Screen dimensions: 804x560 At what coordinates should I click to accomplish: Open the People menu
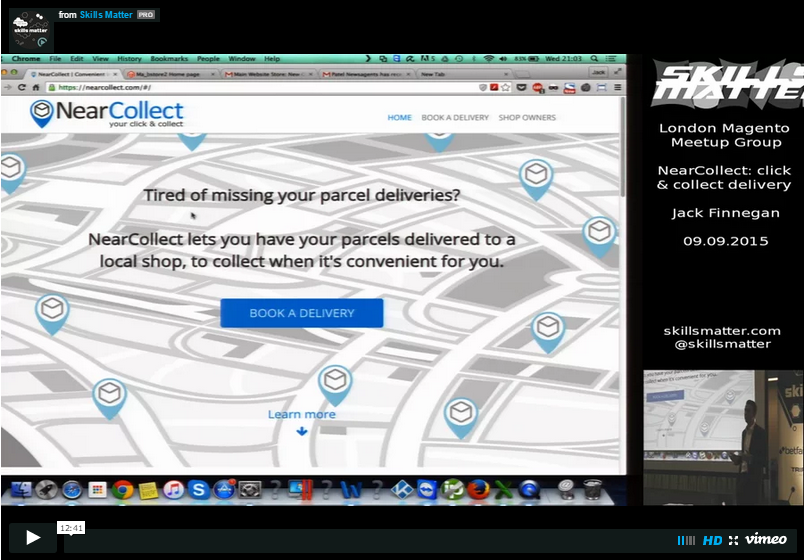(208, 58)
